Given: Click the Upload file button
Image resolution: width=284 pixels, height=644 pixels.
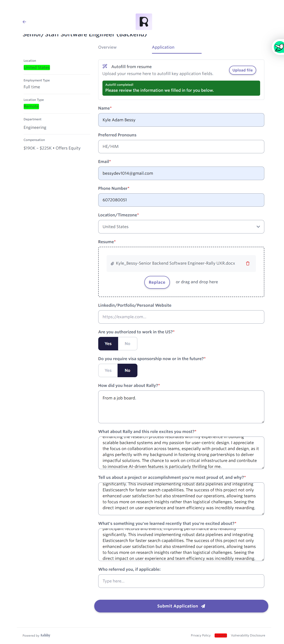Looking at the screenshot, I should pos(242,70).
